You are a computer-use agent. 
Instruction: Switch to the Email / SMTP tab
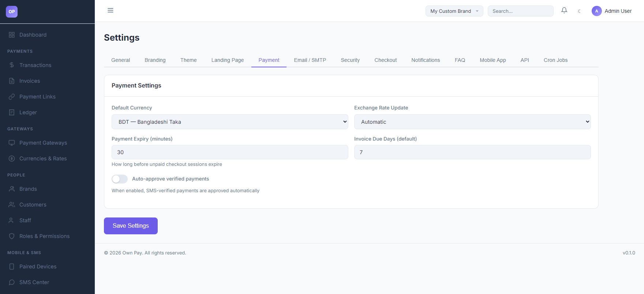click(x=310, y=60)
